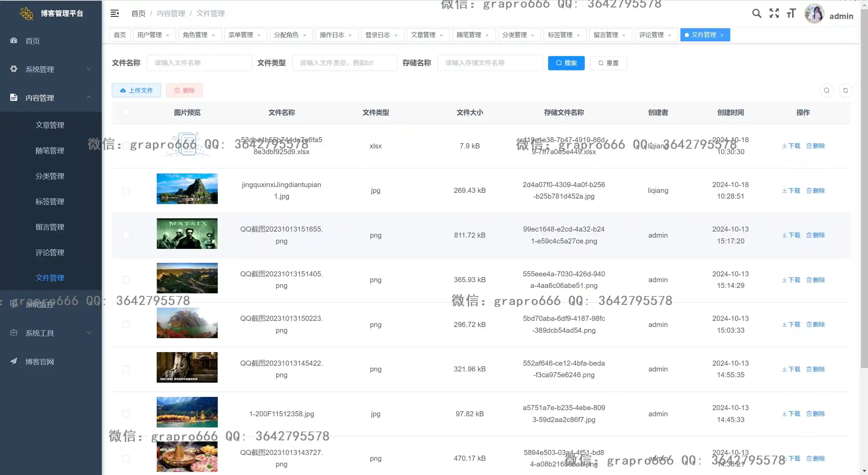868x475 pixels.
Task: Click the sidebar collapse hamburger icon
Action: click(115, 13)
